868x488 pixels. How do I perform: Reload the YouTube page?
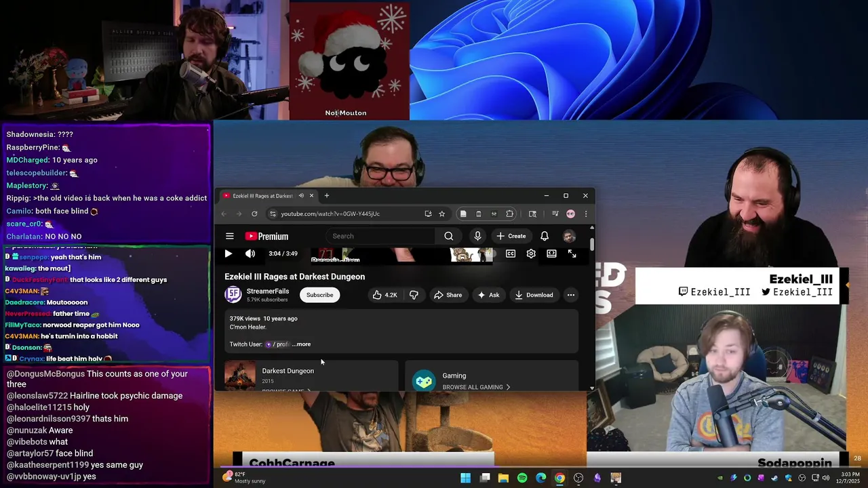[254, 213]
